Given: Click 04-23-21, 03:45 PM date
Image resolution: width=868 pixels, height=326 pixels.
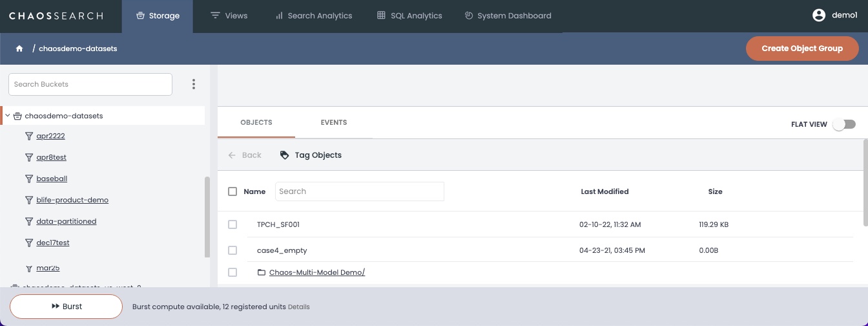Looking at the screenshot, I should 612,250.
